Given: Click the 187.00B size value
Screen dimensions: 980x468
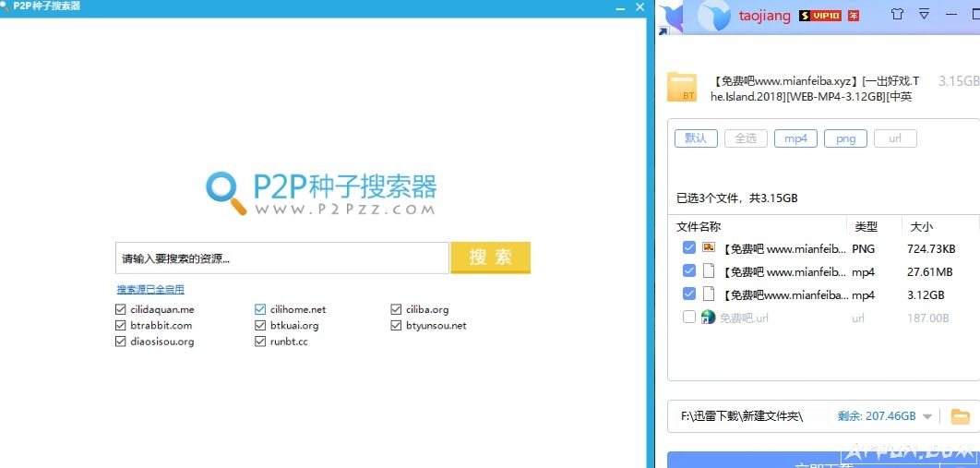Looking at the screenshot, I should [x=928, y=318].
